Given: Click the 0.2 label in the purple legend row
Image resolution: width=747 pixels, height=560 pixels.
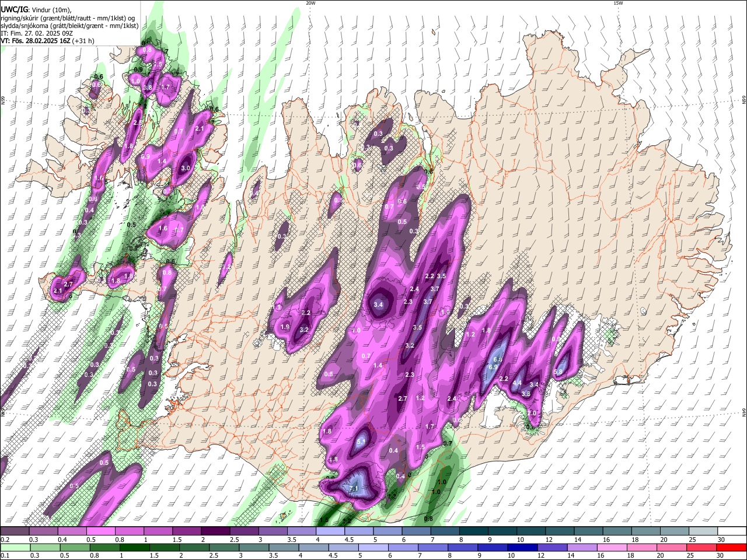Looking at the screenshot, I should click(4, 540).
